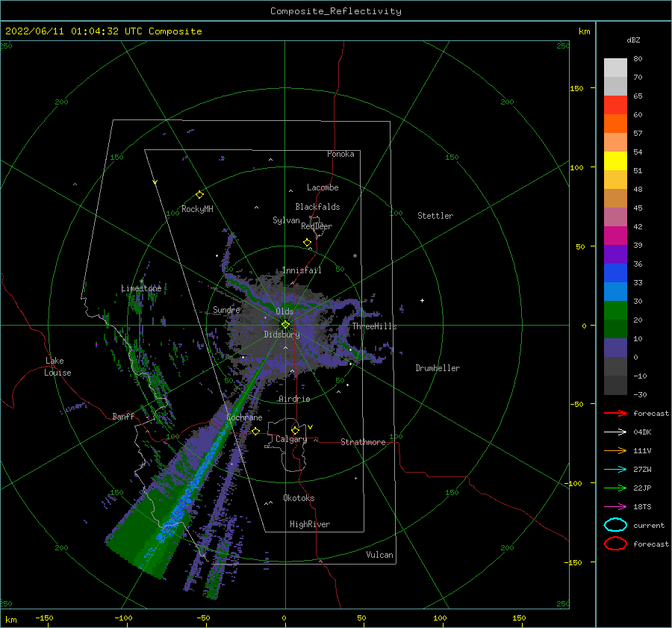Click the white plus marker west of Stettler-Drumheller

tap(422, 300)
